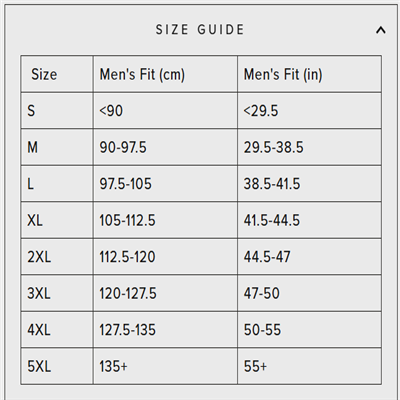Click the M size row label
400x400 pixels.
[32, 147]
